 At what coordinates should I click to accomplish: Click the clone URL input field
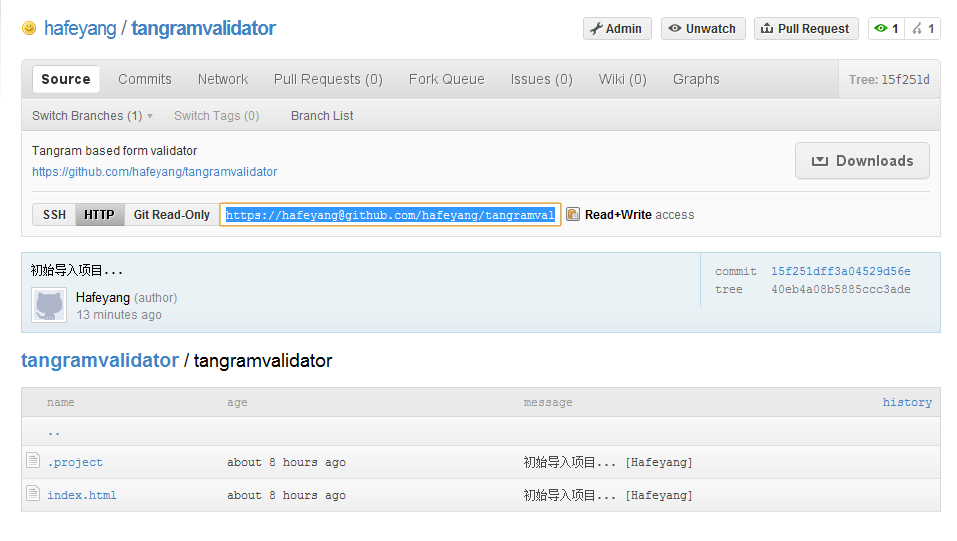(x=391, y=214)
